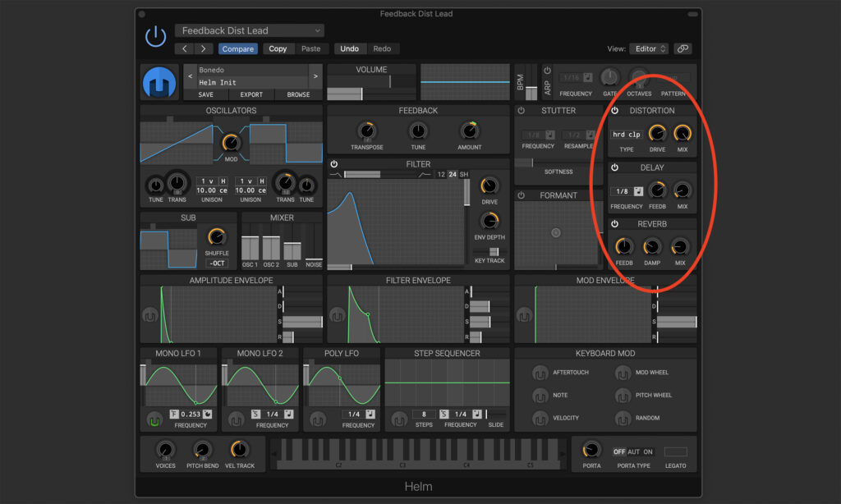Click the reverb FEEDB knob
841x504 pixels.
pyautogui.click(x=624, y=247)
